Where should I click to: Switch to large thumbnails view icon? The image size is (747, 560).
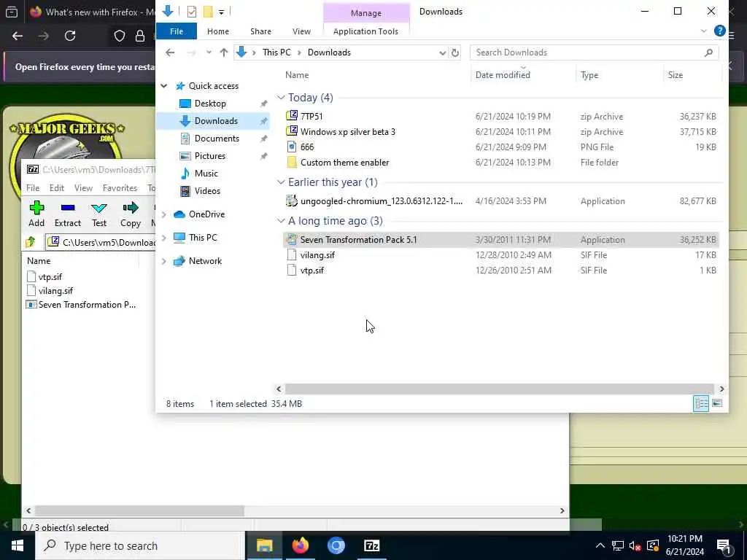click(x=717, y=403)
